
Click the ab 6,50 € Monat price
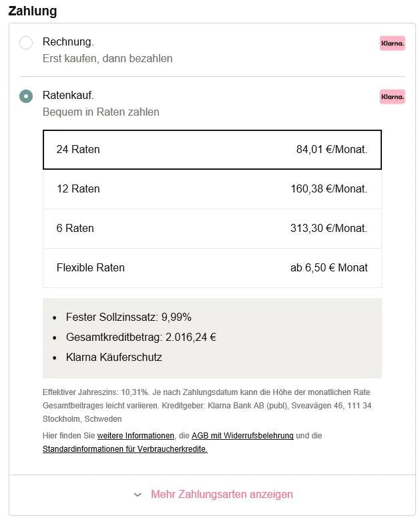(x=329, y=268)
